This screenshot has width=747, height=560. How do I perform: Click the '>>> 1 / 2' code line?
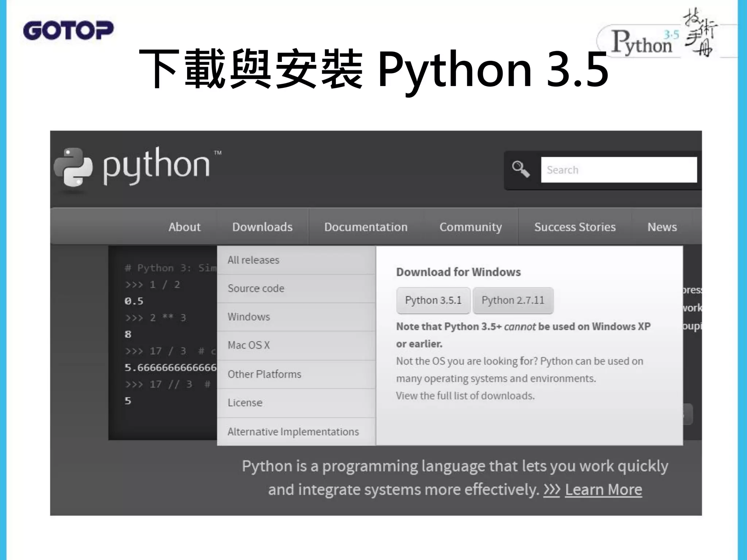(x=152, y=285)
